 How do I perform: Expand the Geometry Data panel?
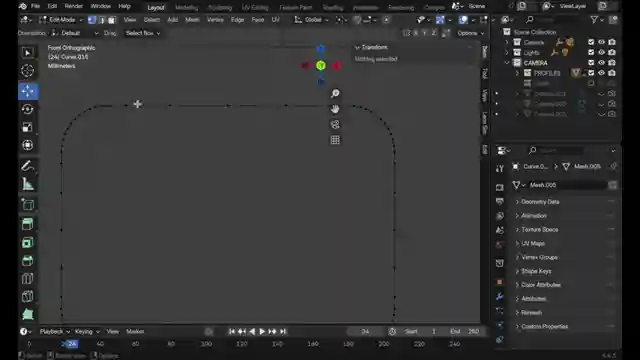[540, 202]
